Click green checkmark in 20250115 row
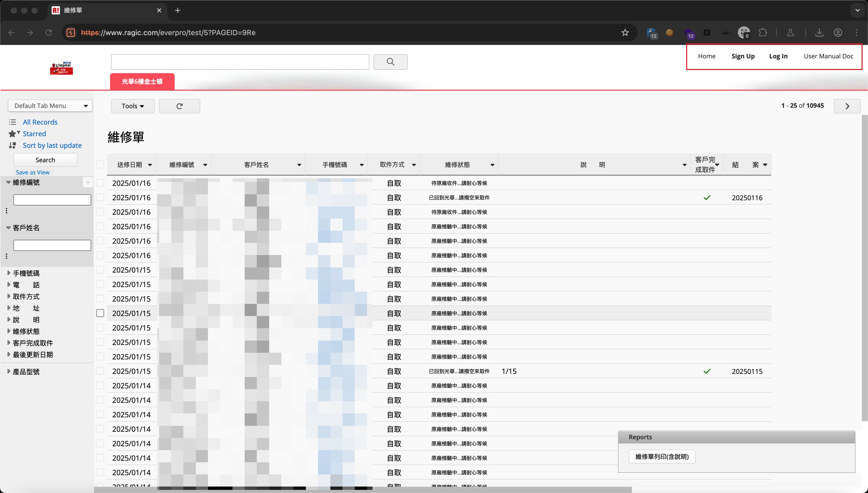This screenshot has width=868, height=493. pyautogui.click(x=707, y=371)
